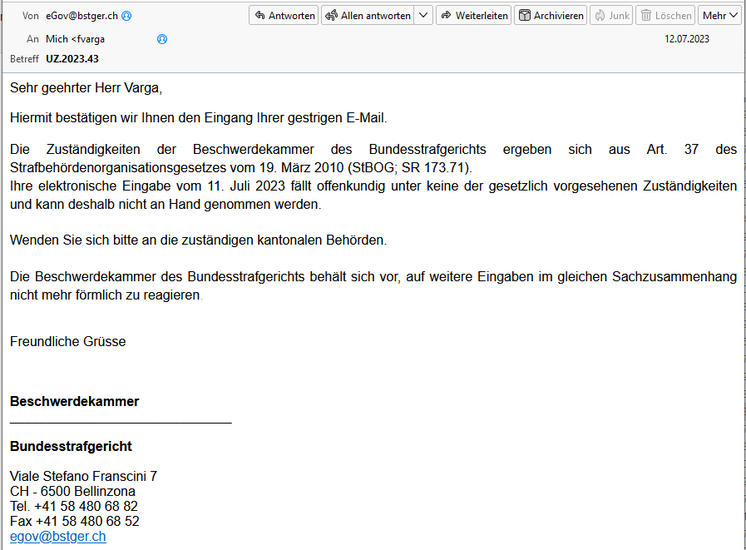Click the fax number +41 58 480 68 52

75,521
